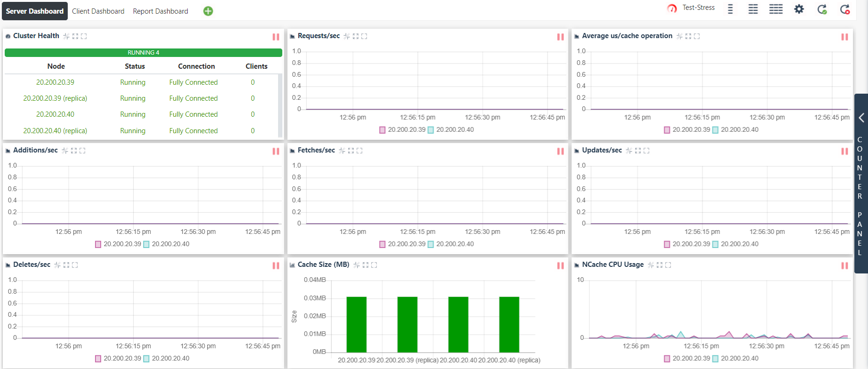Viewport: 868px width, 369px height.
Task: Open the Report Dashboard tab
Action: 160,11
